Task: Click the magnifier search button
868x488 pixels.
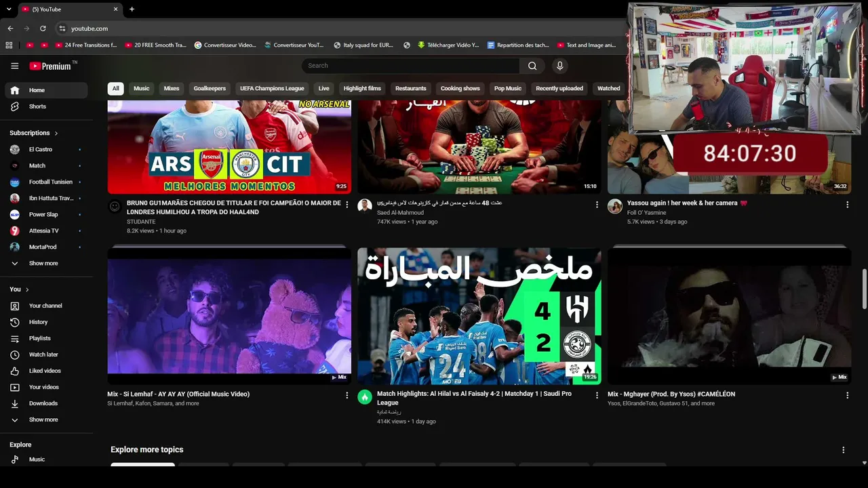Action: 532,66
